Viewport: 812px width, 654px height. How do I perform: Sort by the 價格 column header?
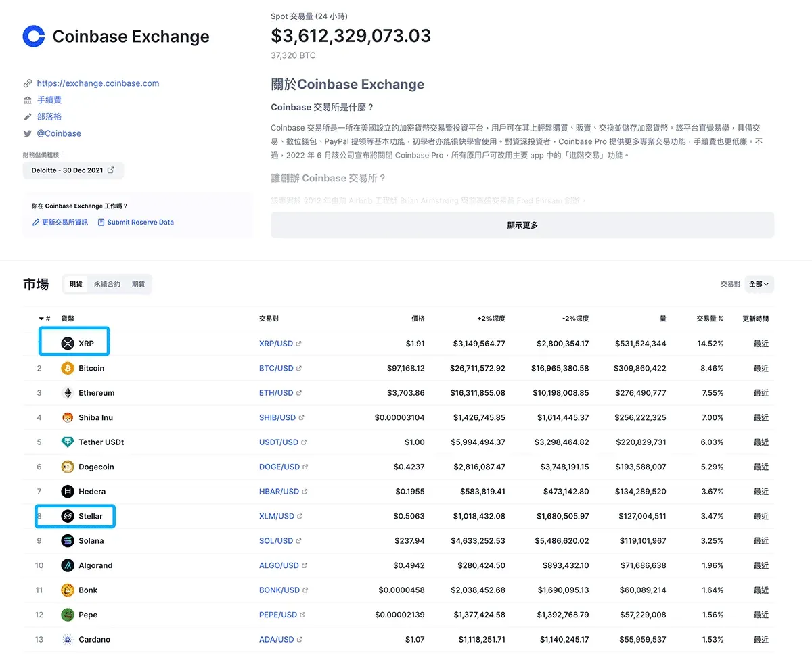point(418,319)
